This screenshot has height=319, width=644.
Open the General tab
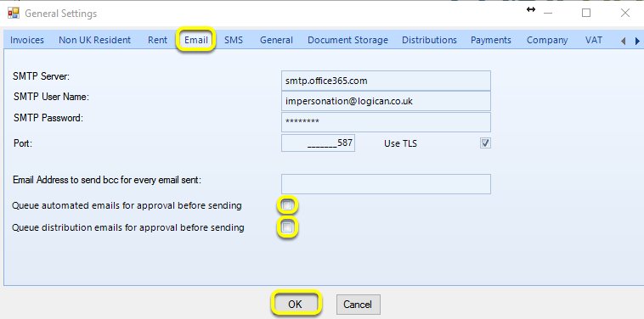coord(276,40)
